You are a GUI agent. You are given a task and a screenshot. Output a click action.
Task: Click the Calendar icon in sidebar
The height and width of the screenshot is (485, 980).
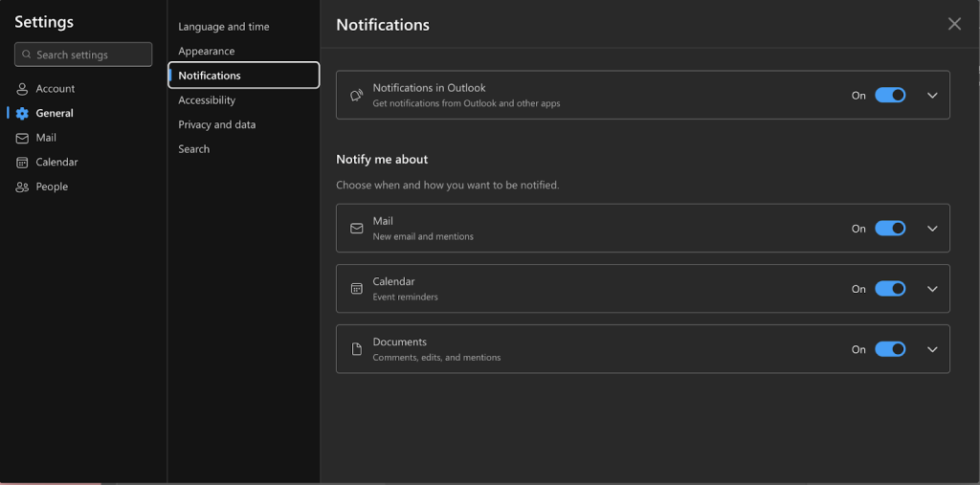point(23,163)
